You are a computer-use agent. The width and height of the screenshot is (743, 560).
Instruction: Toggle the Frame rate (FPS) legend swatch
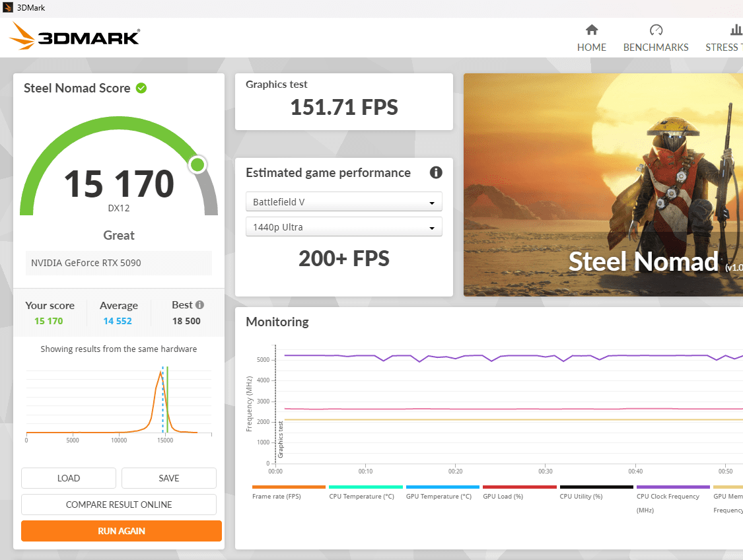[289, 487]
